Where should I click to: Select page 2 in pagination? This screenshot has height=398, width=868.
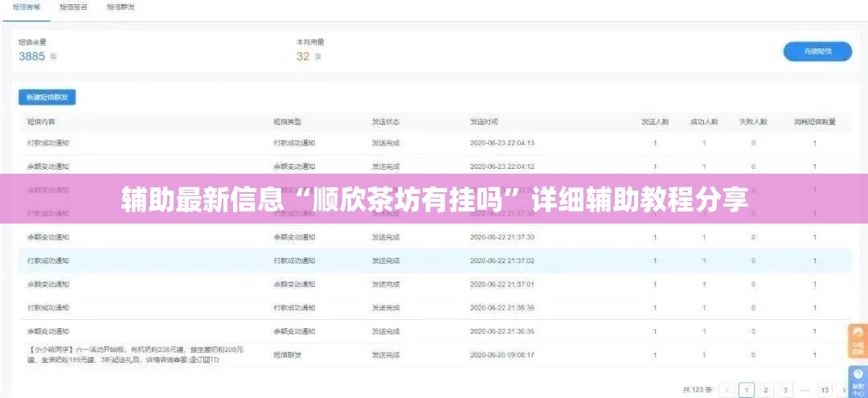click(766, 390)
